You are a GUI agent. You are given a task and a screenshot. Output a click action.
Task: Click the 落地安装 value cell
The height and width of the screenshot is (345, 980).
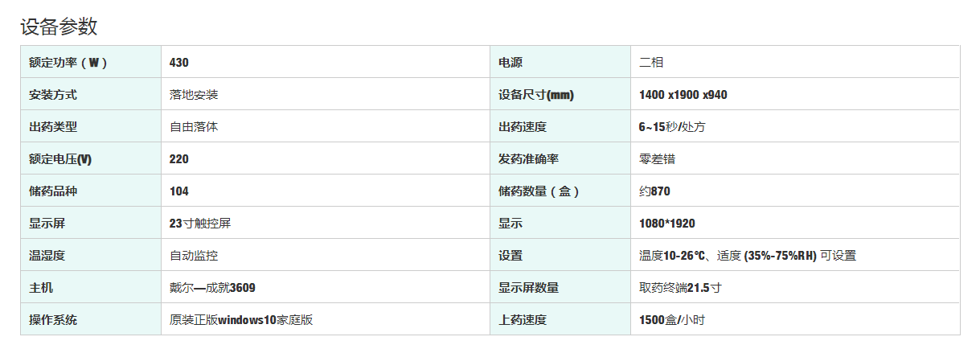194,95
